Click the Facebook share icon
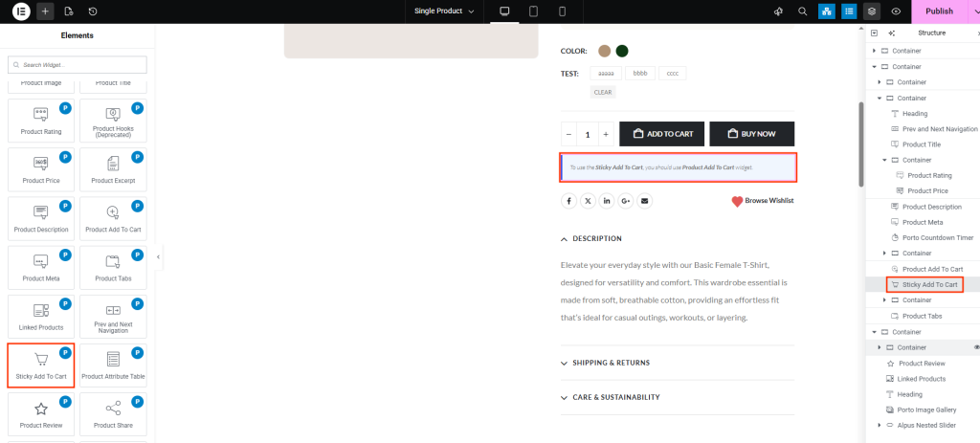The height and width of the screenshot is (443, 980). [568, 201]
